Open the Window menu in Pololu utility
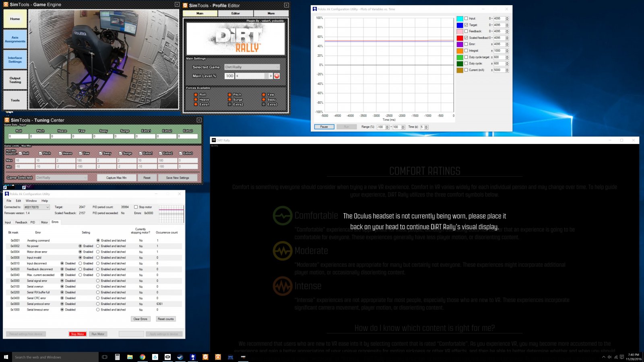 pyautogui.click(x=31, y=201)
